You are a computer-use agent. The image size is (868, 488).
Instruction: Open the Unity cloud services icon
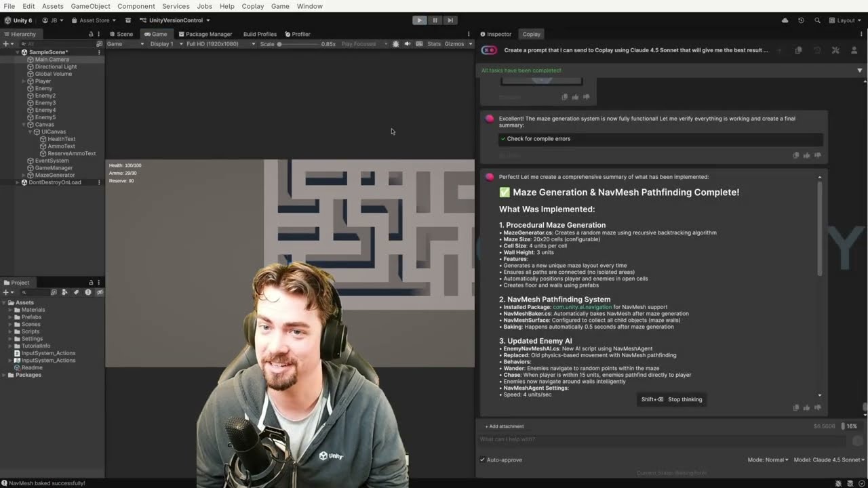pos(785,20)
